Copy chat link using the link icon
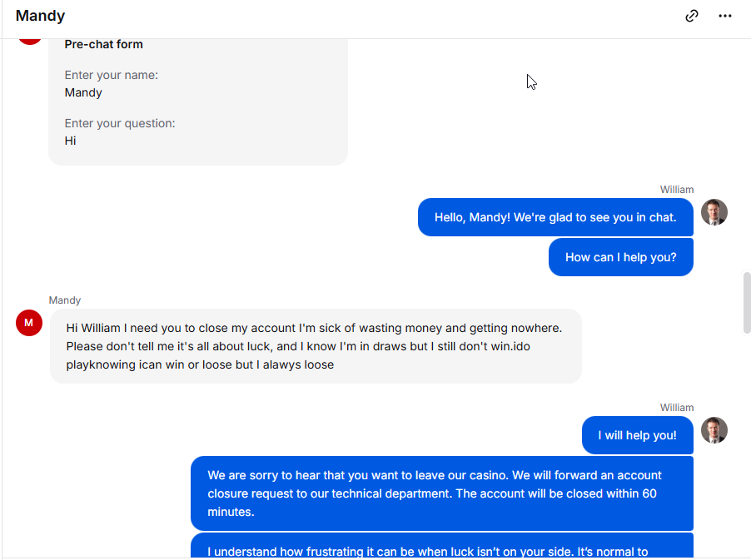The image size is (751, 560). coord(692,16)
